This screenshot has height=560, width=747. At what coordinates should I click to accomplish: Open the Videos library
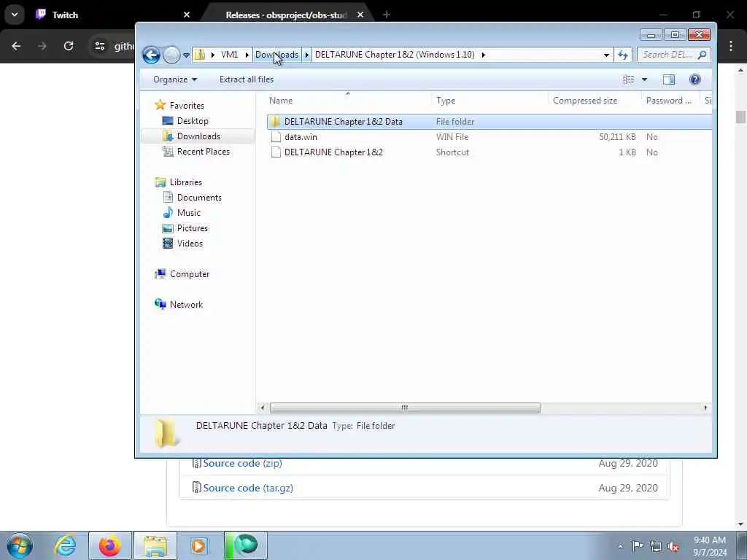coord(190,243)
